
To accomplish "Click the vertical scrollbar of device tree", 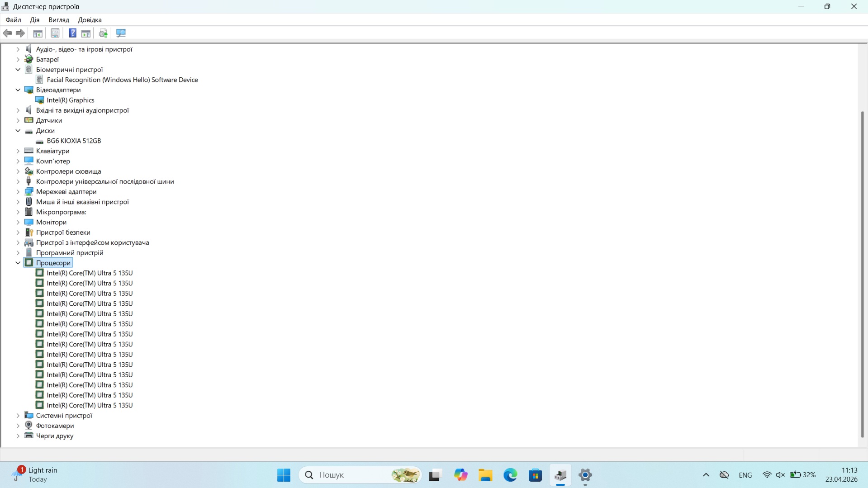I will [862, 271].
